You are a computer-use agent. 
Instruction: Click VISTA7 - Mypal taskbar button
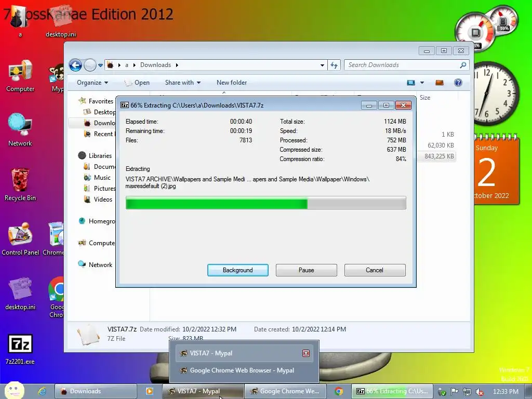pyautogui.click(x=203, y=391)
